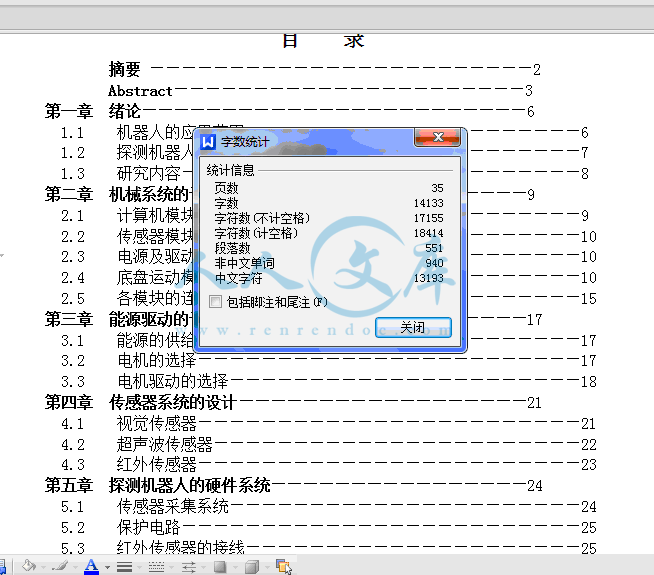Viewport: 654px width, 575px height.
Task: Open the shadow style dropdown arrow
Action: (235, 567)
